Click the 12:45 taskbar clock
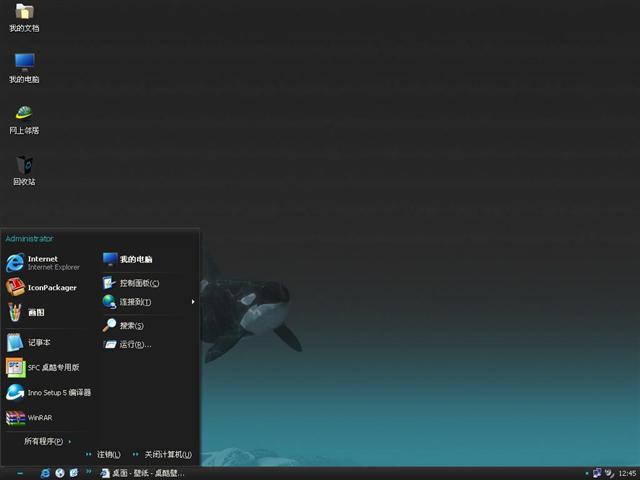The image size is (640, 480). (x=628, y=473)
